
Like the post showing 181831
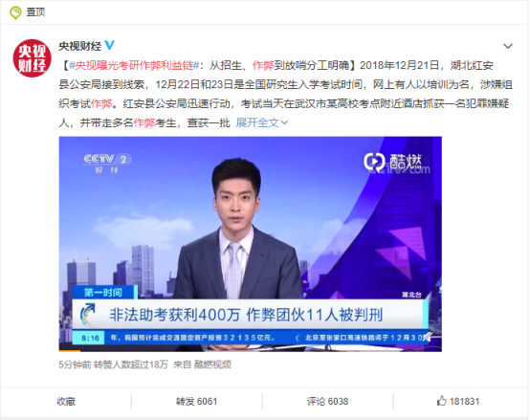pos(458,402)
